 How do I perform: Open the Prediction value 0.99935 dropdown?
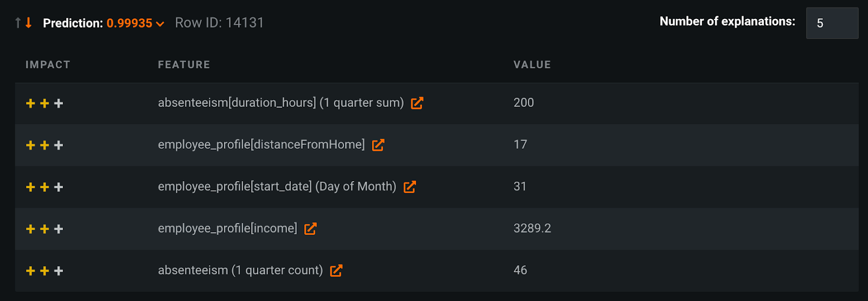click(130, 23)
